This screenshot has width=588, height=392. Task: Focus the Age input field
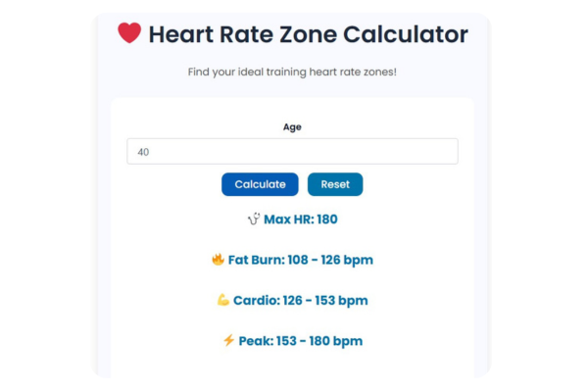point(292,152)
